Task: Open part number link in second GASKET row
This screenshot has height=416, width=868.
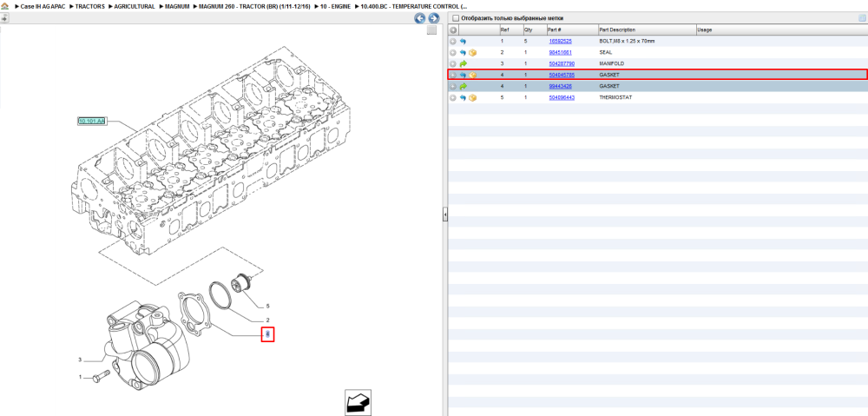Action: click(560, 86)
